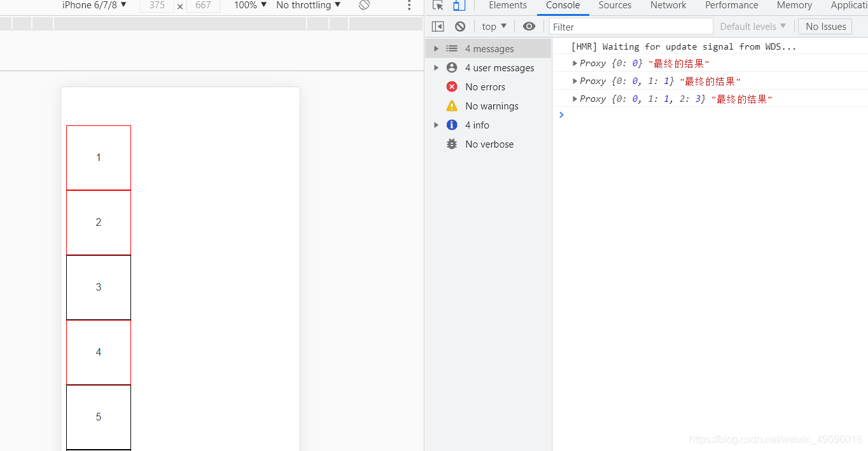868x451 pixels.
Task: Clear the console with the clear icon
Action: coord(459,26)
